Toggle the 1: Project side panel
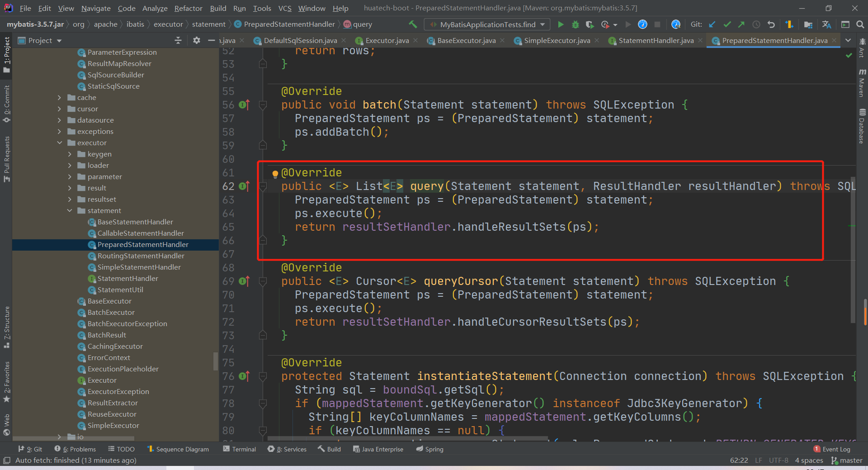Image resolution: width=868 pixels, height=470 pixels. [x=6, y=55]
